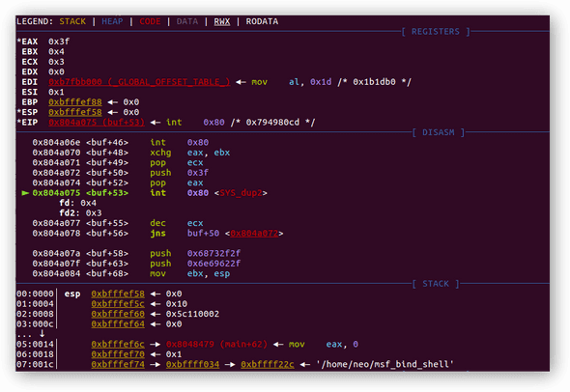Select the xchg eax, ebx instruction
The width and height of the screenshot is (570, 392).
pyautogui.click(x=190, y=153)
